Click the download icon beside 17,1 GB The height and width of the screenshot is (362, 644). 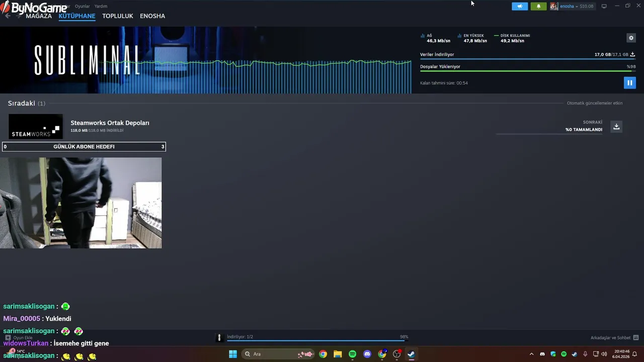pos(632,54)
